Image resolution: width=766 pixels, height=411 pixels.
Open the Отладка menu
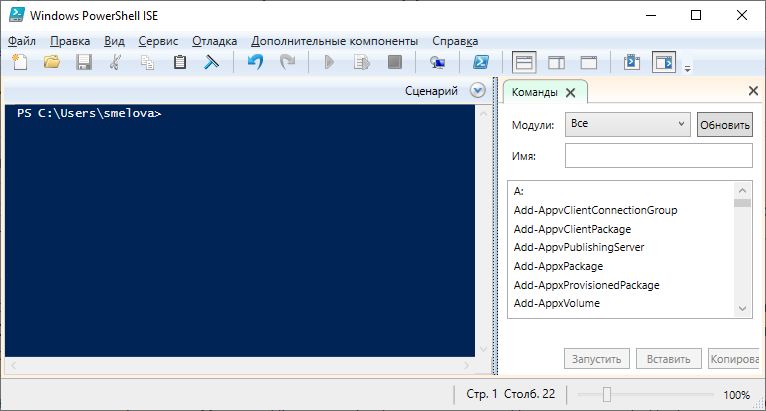coord(214,41)
